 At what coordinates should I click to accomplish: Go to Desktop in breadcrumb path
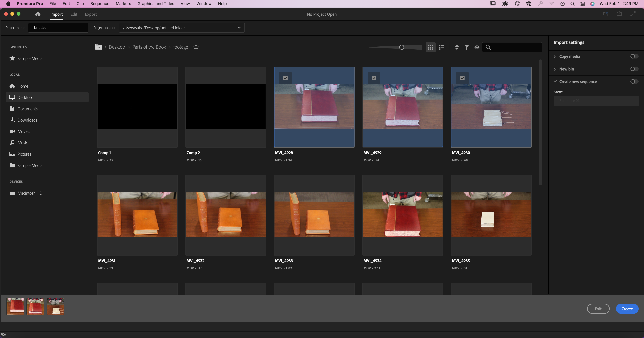pyautogui.click(x=117, y=47)
